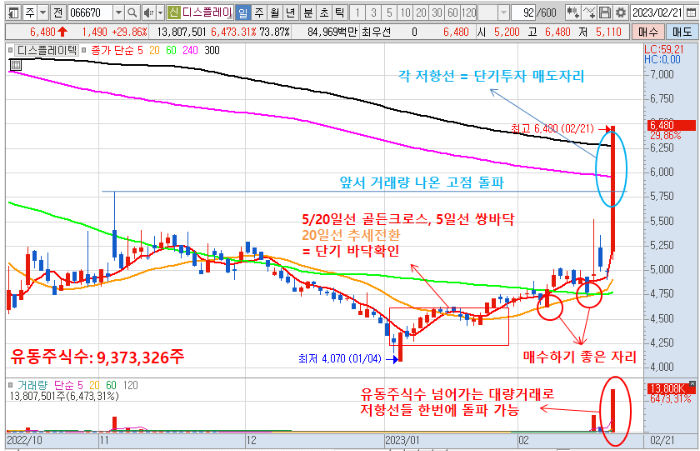Select 초 second chart period

coord(324,13)
